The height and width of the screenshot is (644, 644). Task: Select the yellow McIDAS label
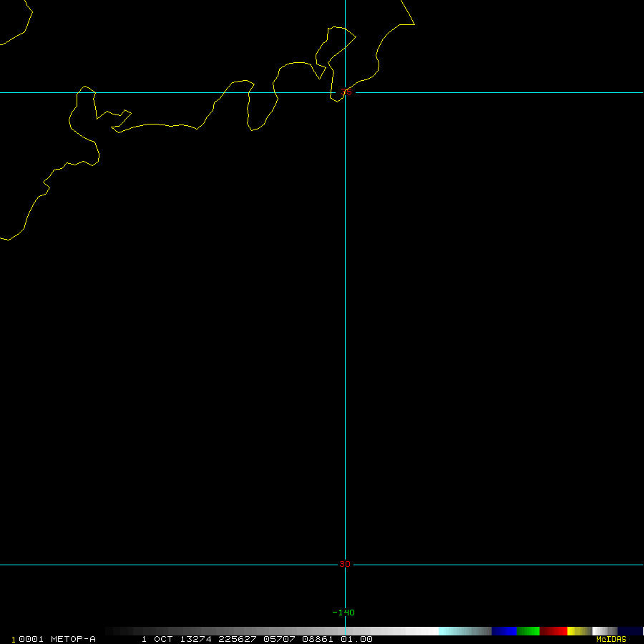click(x=611, y=639)
